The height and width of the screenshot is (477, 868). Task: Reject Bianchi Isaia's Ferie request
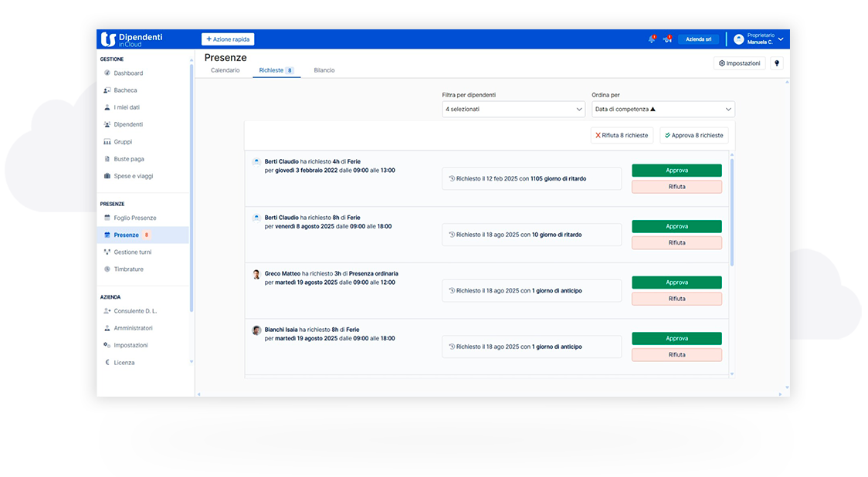tap(676, 355)
